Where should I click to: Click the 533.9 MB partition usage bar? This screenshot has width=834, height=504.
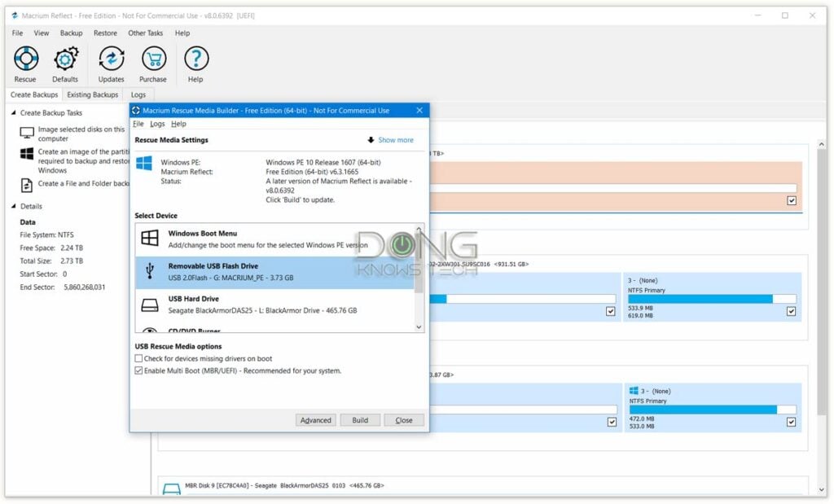tap(712, 299)
